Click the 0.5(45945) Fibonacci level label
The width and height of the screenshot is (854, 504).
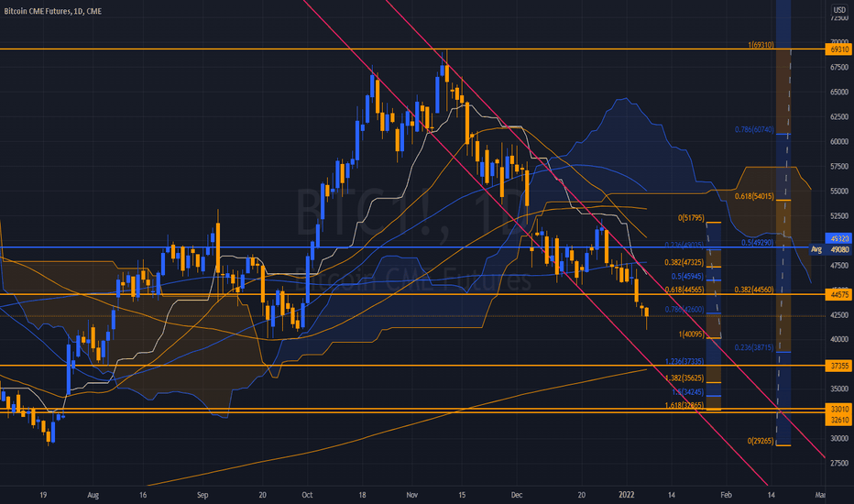click(x=687, y=276)
